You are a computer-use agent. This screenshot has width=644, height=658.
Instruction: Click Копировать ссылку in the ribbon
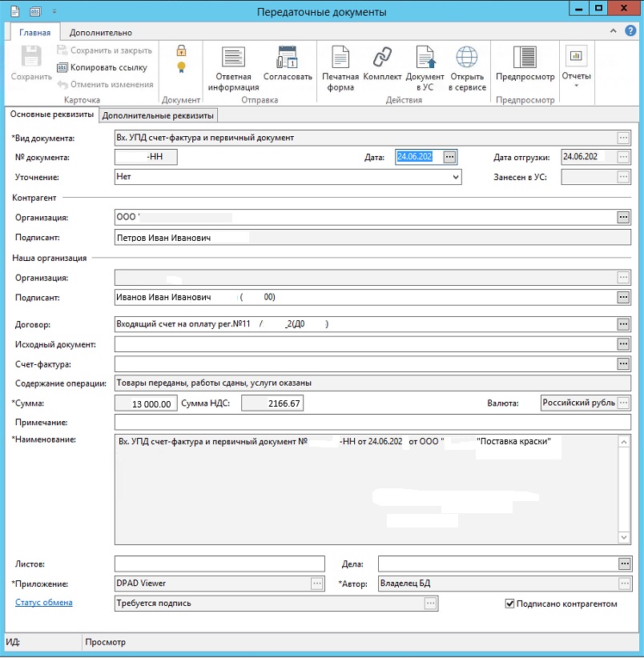click(104, 67)
